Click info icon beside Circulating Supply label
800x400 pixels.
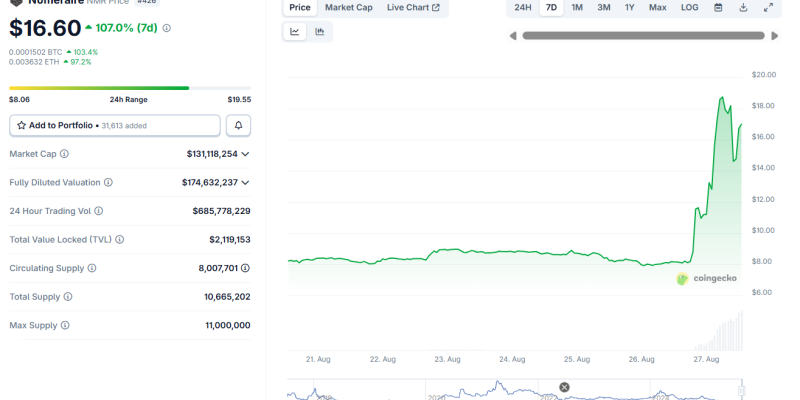pos(92,268)
